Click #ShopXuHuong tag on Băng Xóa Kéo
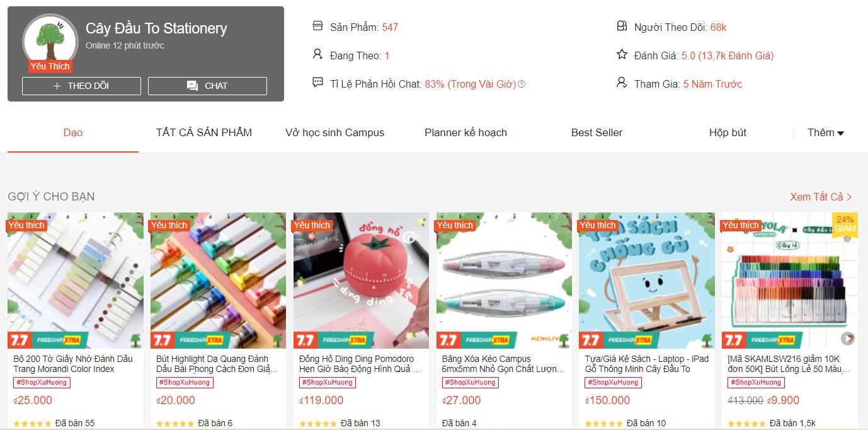The image size is (868, 430). tap(470, 382)
